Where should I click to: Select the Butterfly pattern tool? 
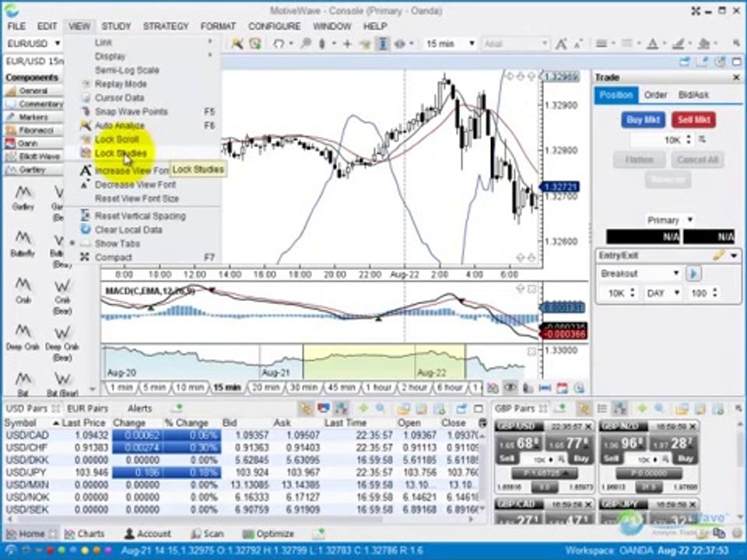pyautogui.click(x=23, y=244)
